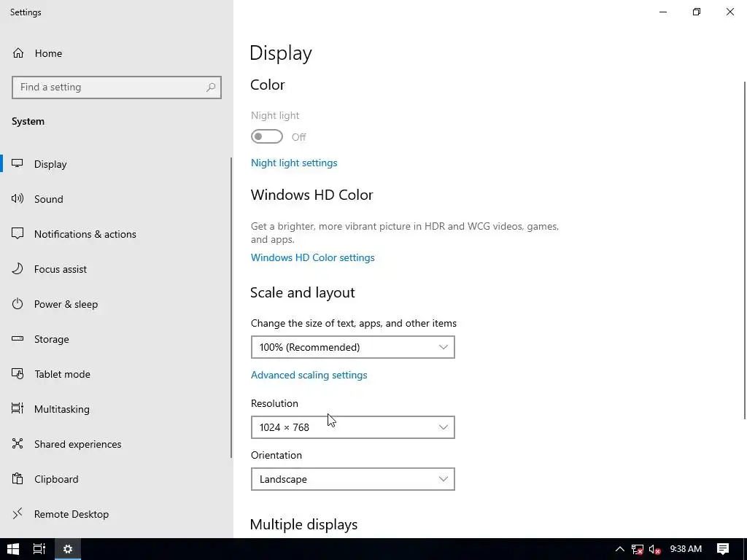Open Windows HD Color settings link

[x=312, y=257]
